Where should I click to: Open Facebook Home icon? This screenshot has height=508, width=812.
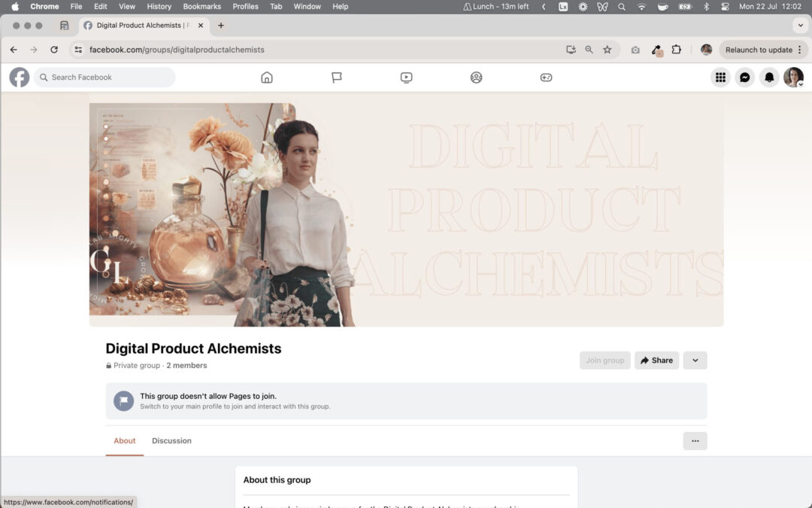pyautogui.click(x=266, y=78)
